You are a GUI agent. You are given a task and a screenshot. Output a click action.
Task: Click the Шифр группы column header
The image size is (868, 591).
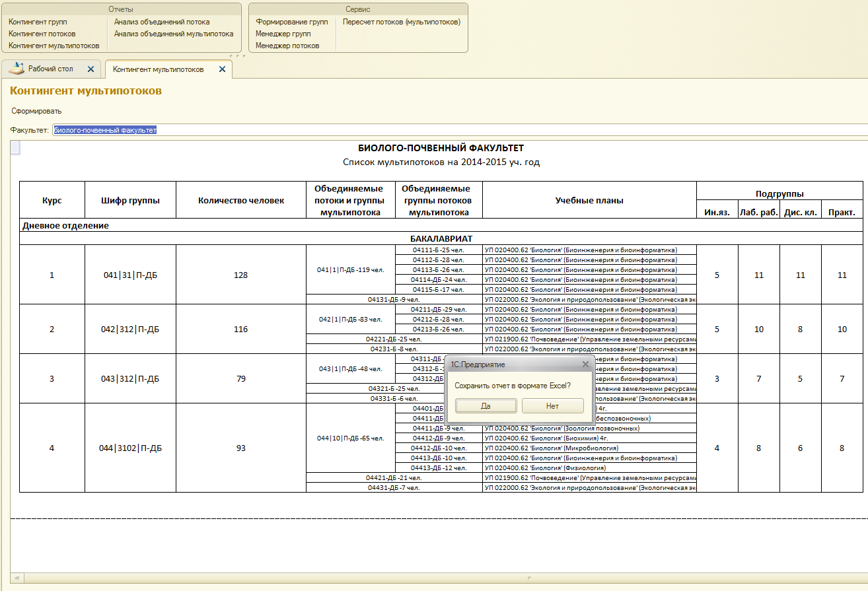tap(130, 200)
